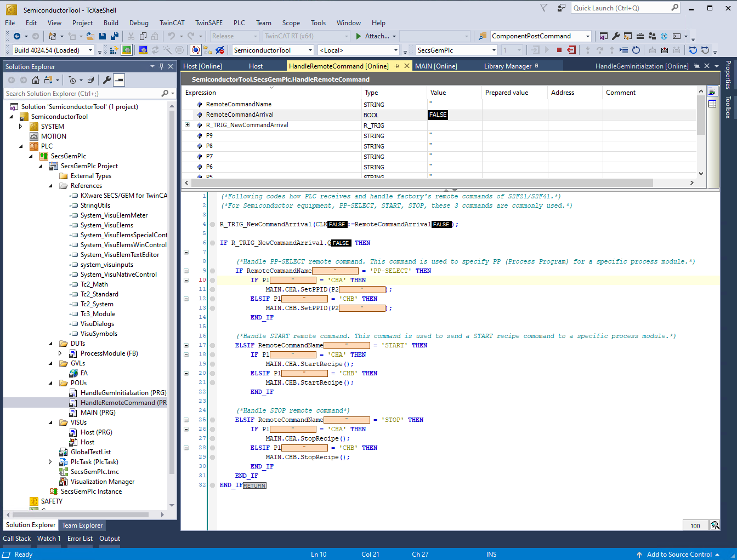The image size is (737, 560).
Task: Select HandleGemInitialzation (PRG) in tree
Action: point(123,393)
